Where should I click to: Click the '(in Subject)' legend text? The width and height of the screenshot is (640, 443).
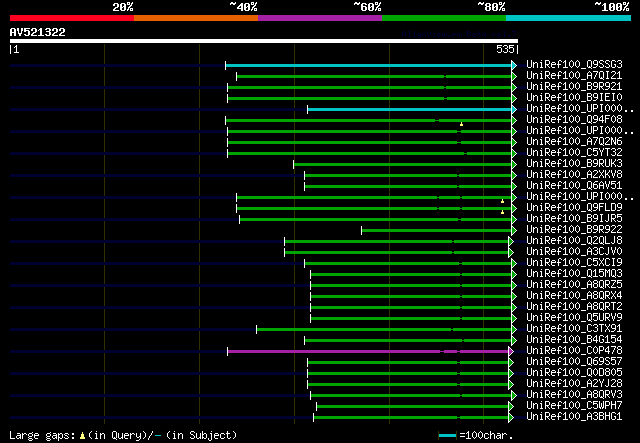tap(201, 436)
